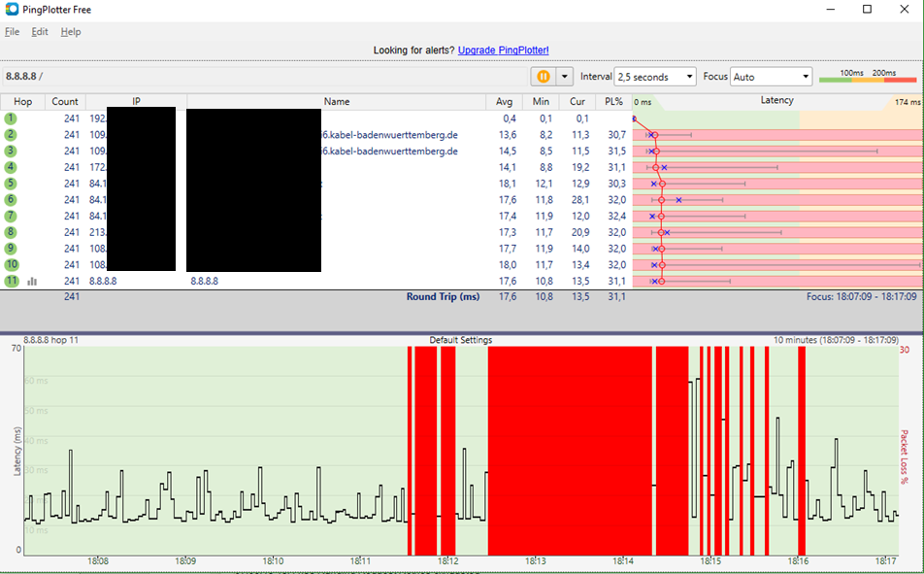Select hop 8 green circle icon
924x574 pixels.
coord(11,232)
